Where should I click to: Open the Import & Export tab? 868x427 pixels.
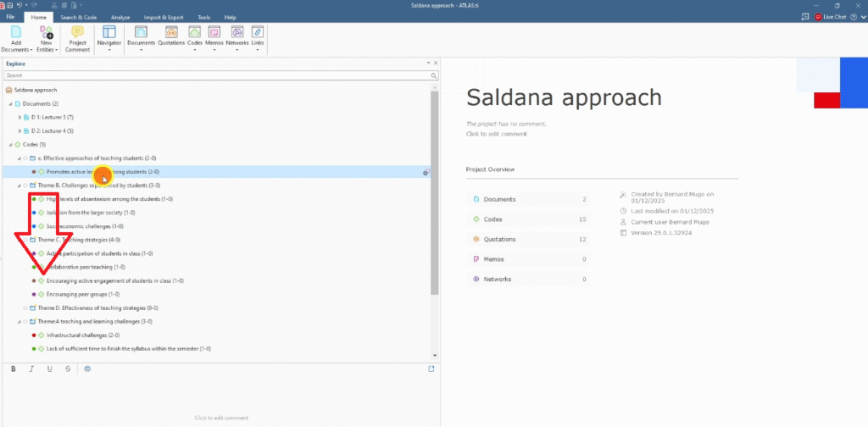pyautogui.click(x=164, y=17)
